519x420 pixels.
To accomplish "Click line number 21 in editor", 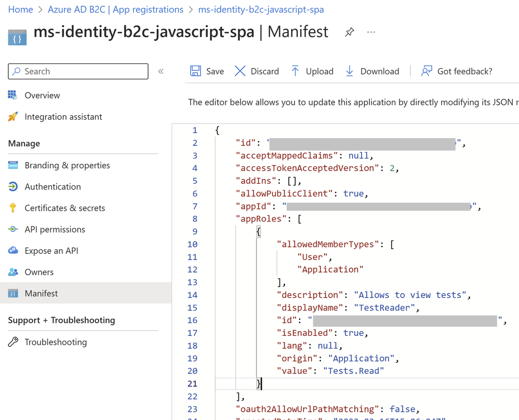I will click(x=192, y=384).
